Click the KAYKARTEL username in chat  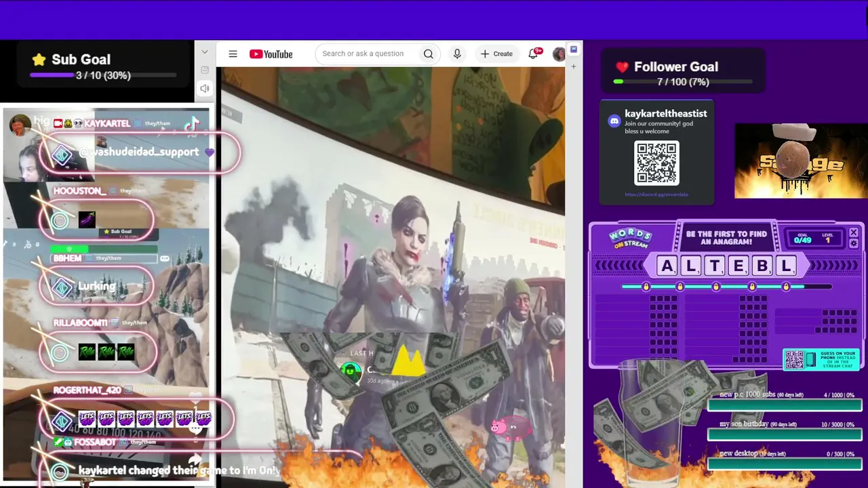point(107,123)
